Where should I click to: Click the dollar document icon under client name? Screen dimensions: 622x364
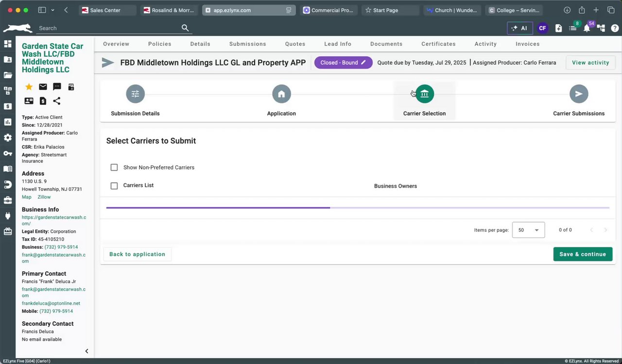(x=43, y=101)
